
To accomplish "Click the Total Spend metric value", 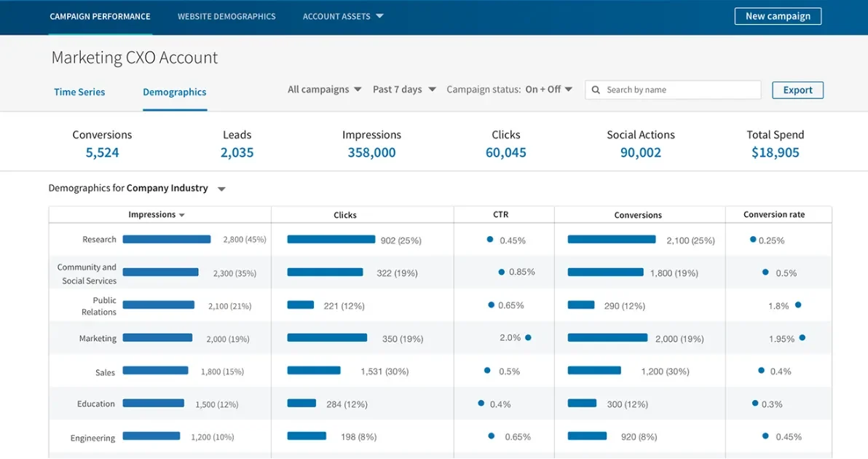I will click(776, 152).
